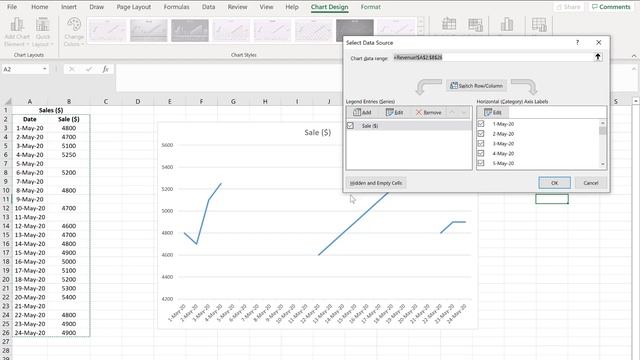Expand the formula bar chevron

(x=634, y=69)
